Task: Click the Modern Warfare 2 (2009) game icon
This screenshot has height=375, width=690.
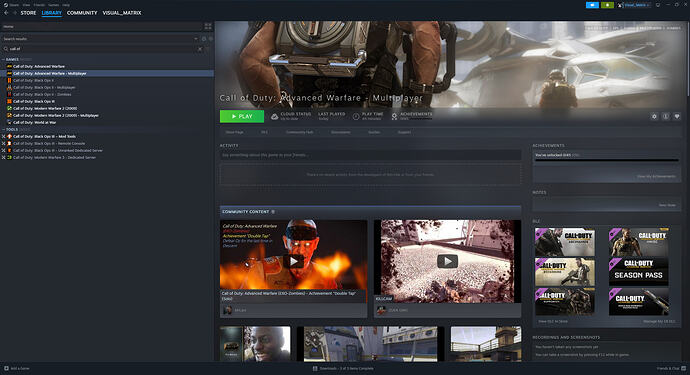Action: pos(9,108)
